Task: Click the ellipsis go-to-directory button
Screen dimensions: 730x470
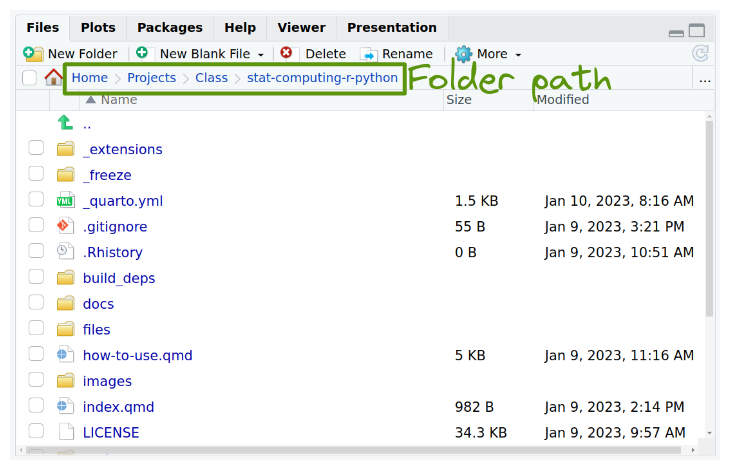Action: click(x=705, y=78)
